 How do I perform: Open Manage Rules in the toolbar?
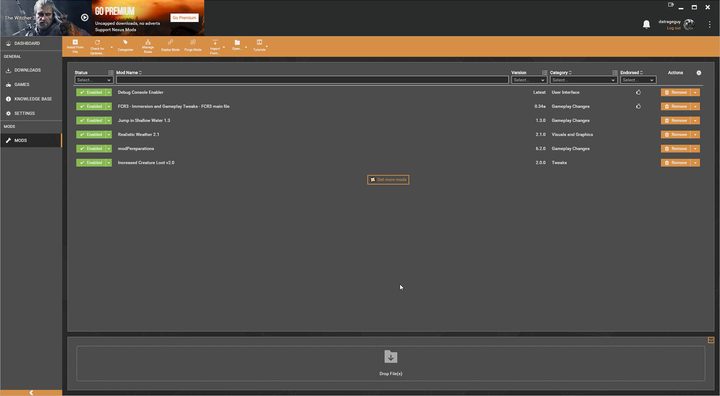coord(148,46)
